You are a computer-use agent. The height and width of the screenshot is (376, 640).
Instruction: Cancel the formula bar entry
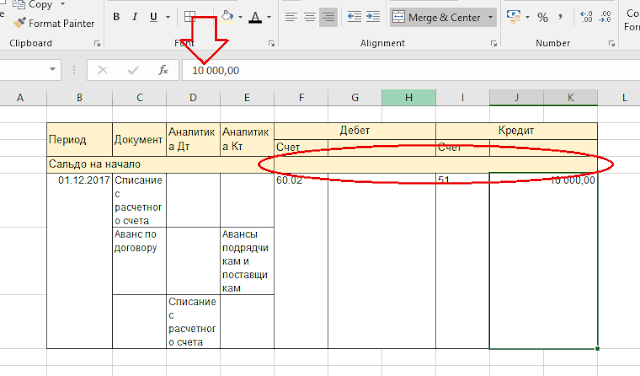click(103, 70)
